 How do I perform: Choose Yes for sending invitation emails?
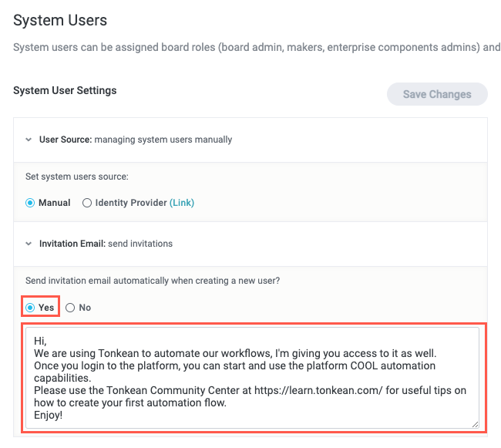[x=30, y=307]
